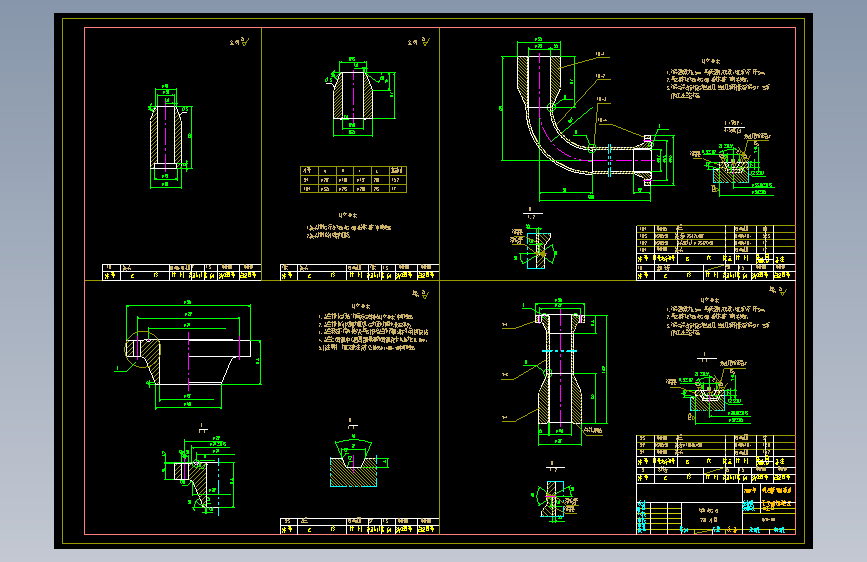Pick the tapered bushing section above the yellow table
This screenshot has height=562, width=867.
tap(352, 95)
